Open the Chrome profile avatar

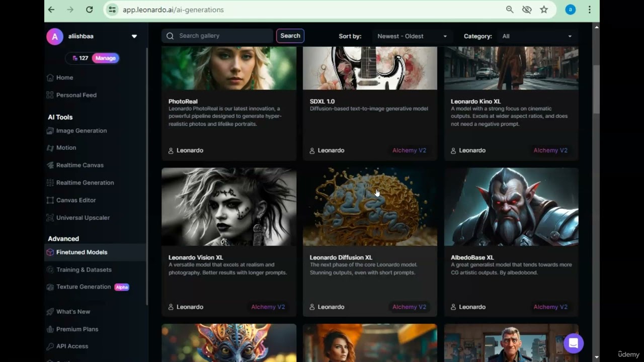[570, 10]
